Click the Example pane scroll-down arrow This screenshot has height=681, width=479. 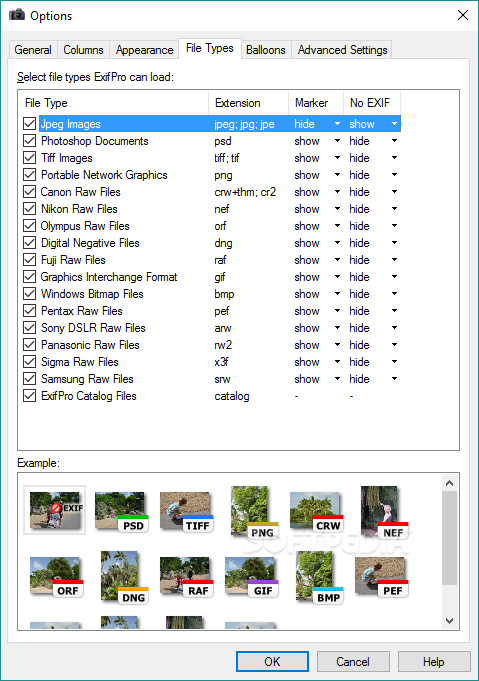449,621
